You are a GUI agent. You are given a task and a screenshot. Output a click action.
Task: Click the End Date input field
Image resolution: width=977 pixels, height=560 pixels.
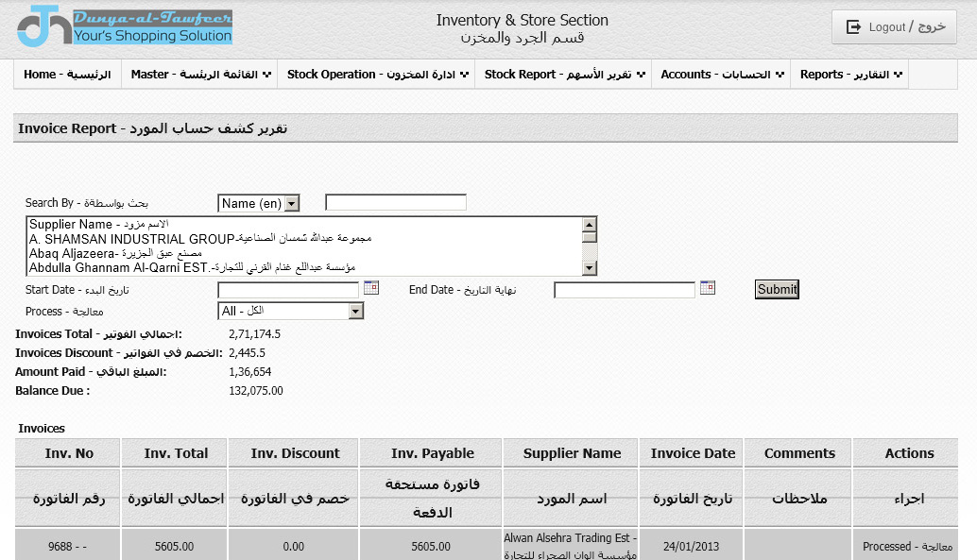pyautogui.click(x=625, y=290)
